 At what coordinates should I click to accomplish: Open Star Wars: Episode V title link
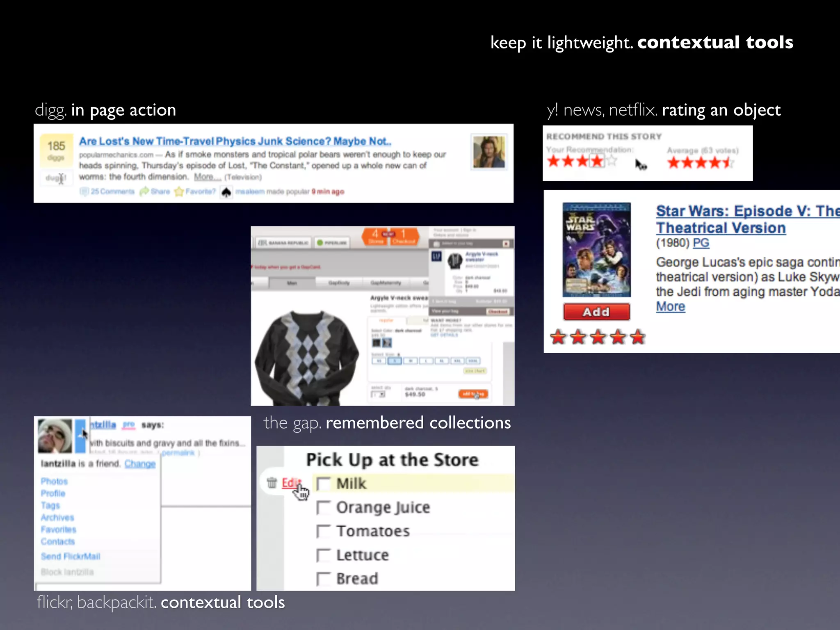pyautogui.click(x=748, y=219)
